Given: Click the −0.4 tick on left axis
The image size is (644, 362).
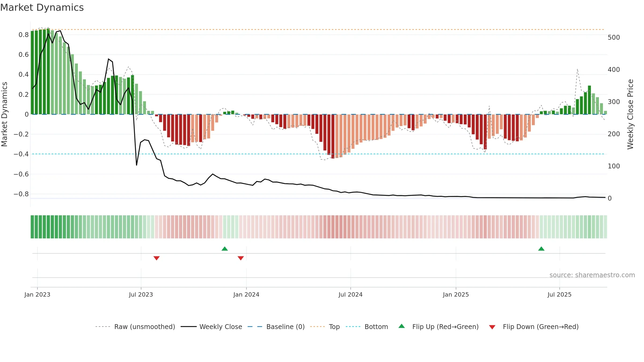Looking at the screenshot, I should tap(21, 154).
